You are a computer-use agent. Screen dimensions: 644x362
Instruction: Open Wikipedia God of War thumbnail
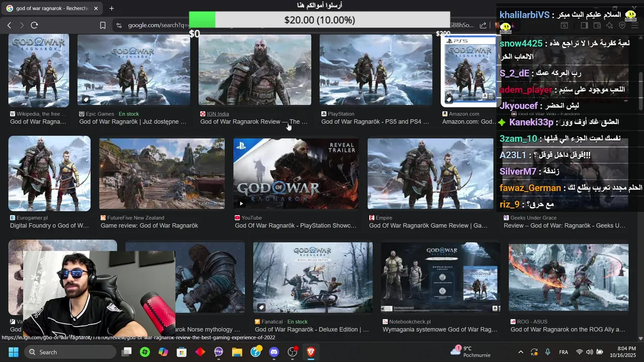[39, 70]
